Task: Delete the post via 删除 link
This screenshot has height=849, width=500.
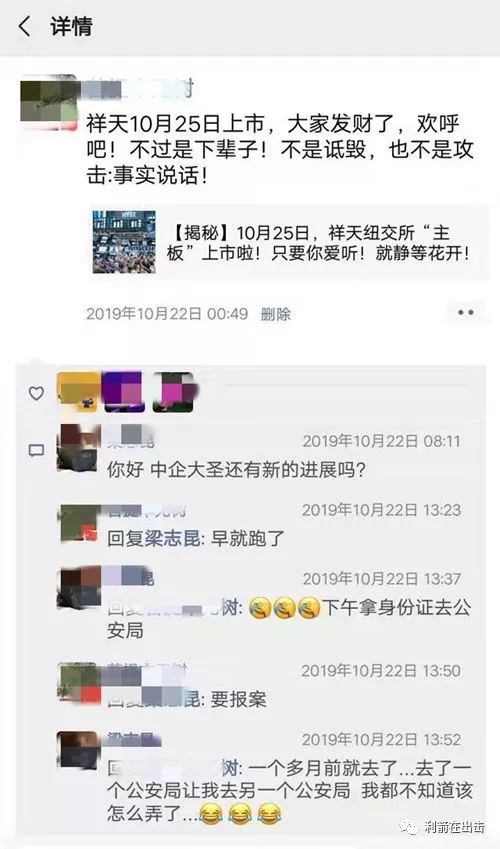Action: (275, 314)
